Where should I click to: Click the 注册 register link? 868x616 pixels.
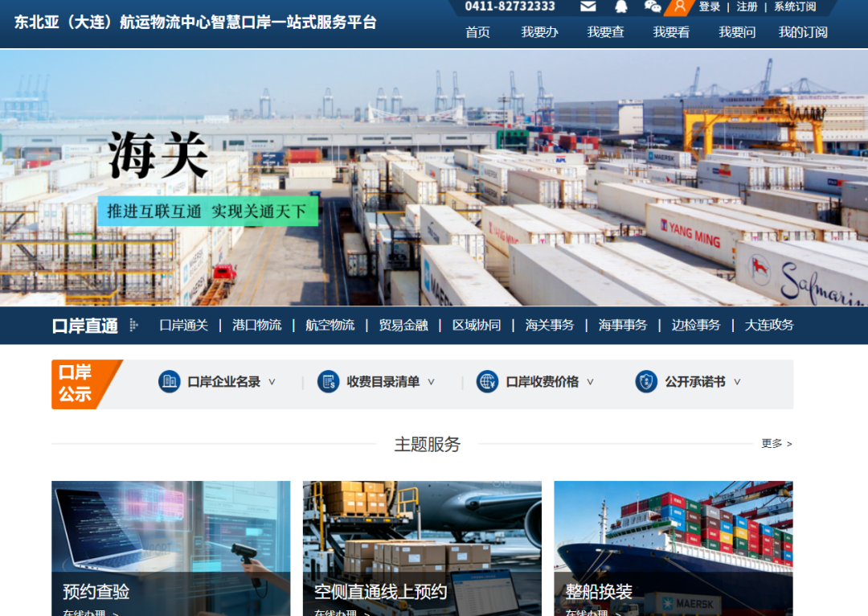pos(747,6)
